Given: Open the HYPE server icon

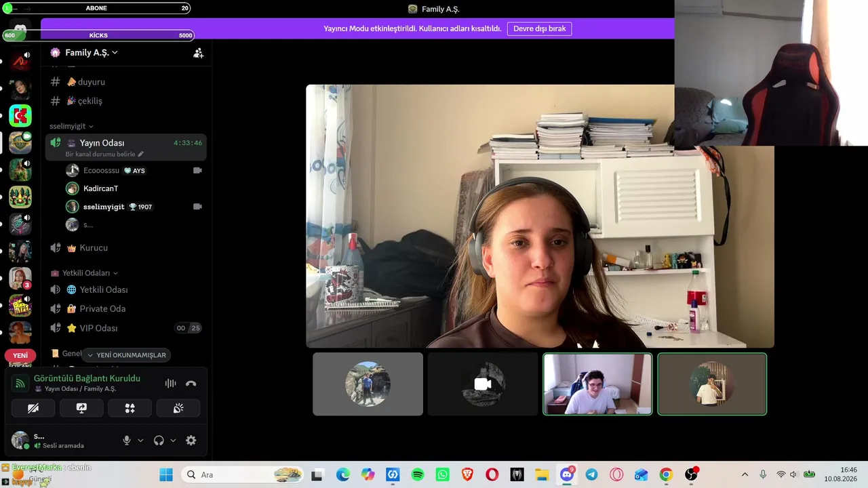Looking at the screenshot, I should [20, 306].
